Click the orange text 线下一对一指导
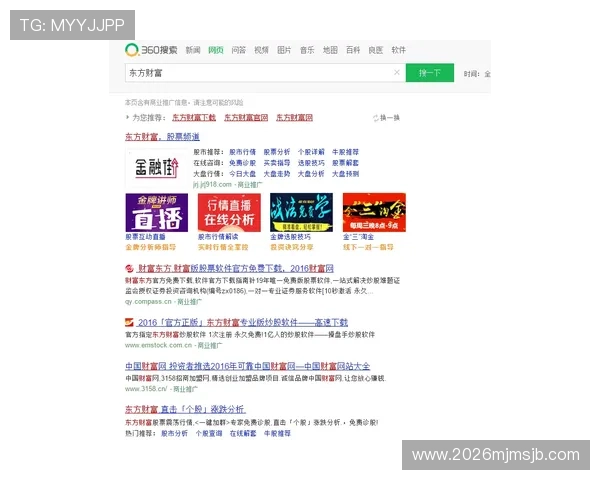Viewport: 600px width, 480px height. pyautogui.click(x=368, y=247)
